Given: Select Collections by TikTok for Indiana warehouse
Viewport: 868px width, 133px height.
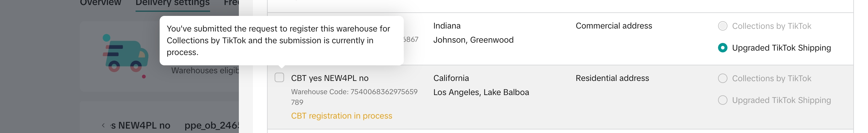Looking at the screenshot, I should click(x=722, y=26).
